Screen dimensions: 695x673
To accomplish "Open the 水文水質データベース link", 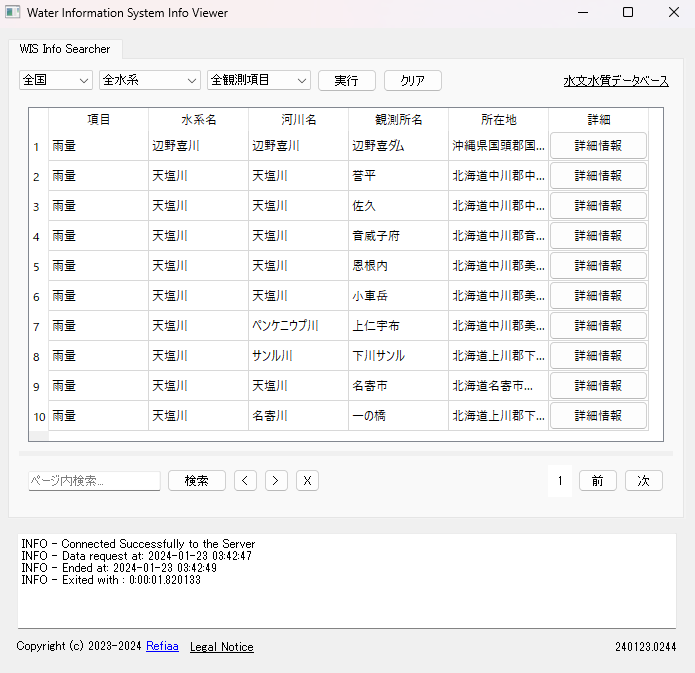I will pyautogui.click(x=616, y=81).
